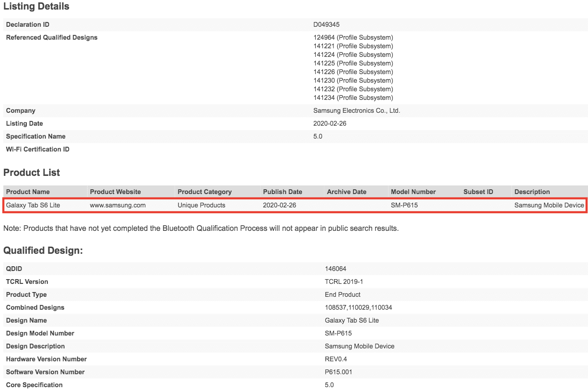
Task: Click the Archive Date column header
Action: coord(346,192)
